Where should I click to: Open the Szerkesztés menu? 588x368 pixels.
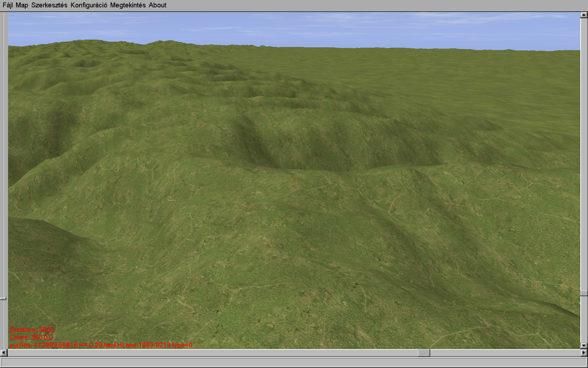click(49, 5)
